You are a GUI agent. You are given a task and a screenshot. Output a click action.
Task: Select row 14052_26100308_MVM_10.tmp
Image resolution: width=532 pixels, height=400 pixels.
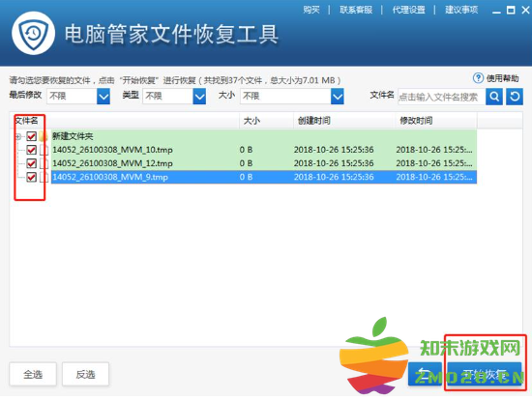tap(264, 150)
